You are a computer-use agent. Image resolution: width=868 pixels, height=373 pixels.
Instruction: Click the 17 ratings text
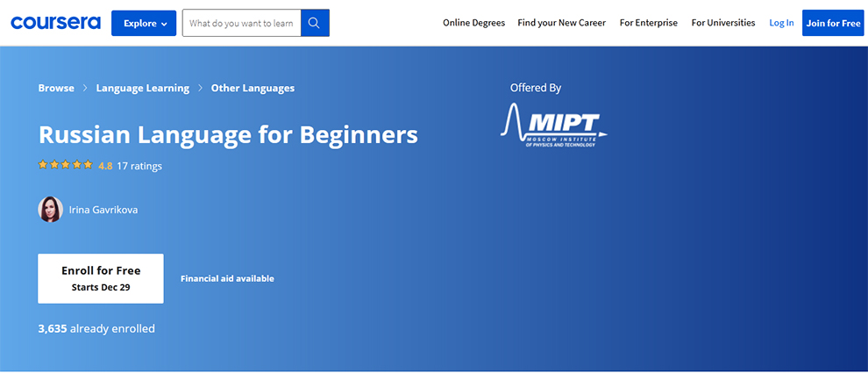point(139,166)
